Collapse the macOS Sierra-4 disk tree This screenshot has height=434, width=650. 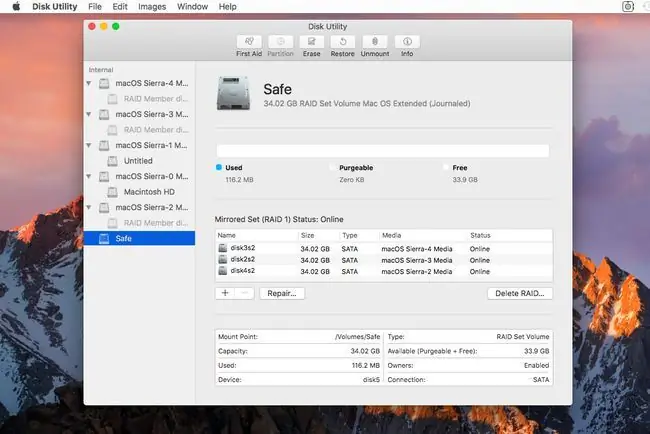(x=89, y=83)
